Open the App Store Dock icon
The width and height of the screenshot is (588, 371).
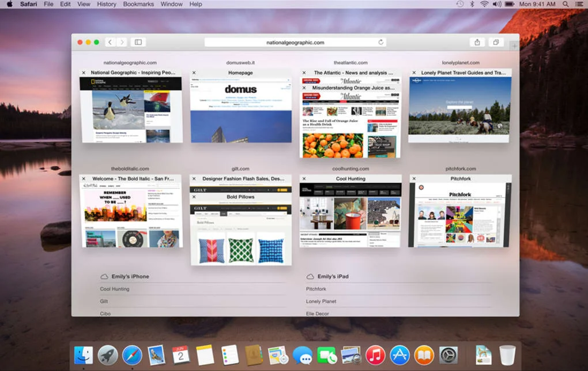[x=399, y=355]
